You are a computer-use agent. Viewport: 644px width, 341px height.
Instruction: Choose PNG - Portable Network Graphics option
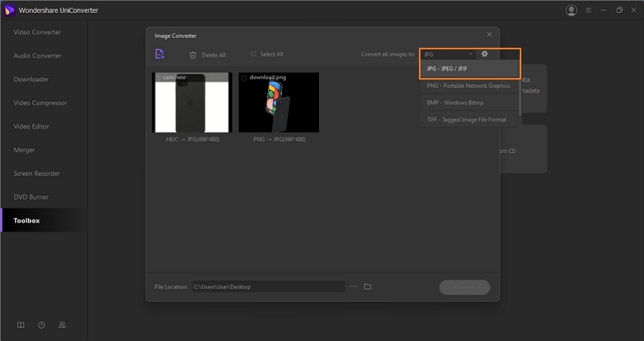469,86
